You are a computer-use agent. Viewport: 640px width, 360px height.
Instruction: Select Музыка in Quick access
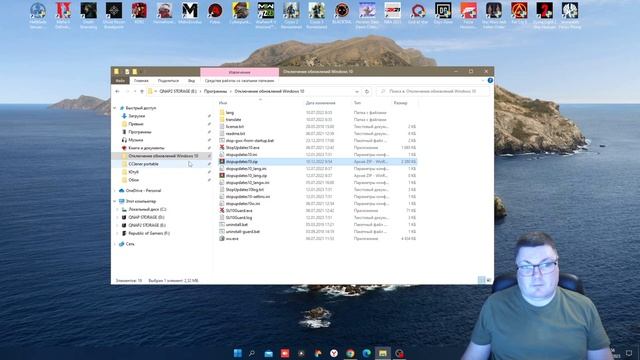[x=136, y=140]
